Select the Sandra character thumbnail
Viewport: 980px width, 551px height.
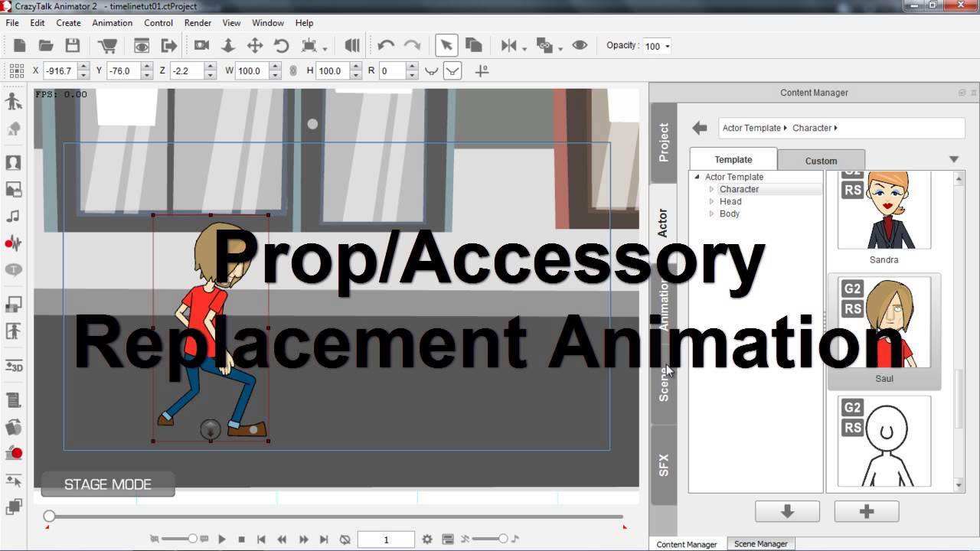click(884, 210)
